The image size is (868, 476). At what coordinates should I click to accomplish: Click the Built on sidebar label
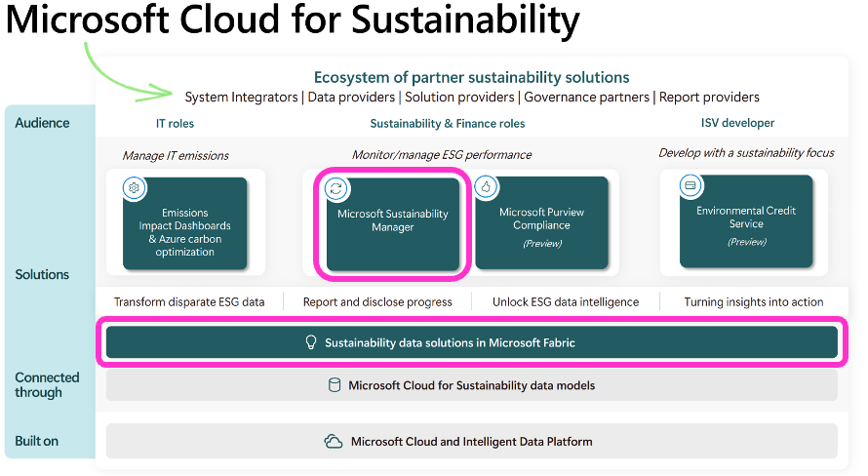point(36,441)
